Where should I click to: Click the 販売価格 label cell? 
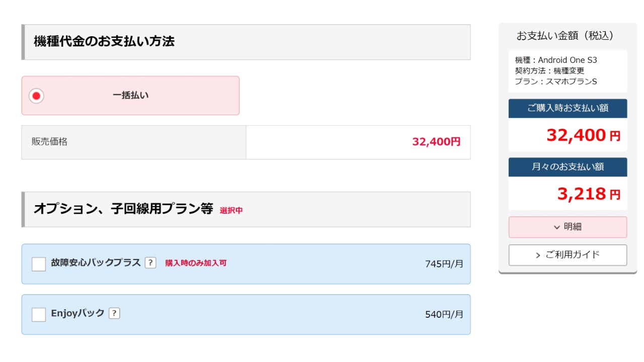pos(49,142)
